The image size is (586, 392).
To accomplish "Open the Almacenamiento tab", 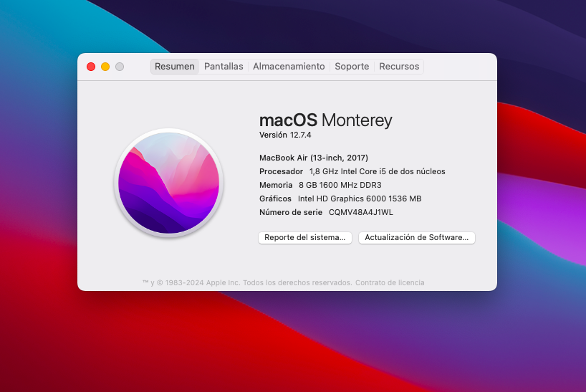I will tap(289, 67).
